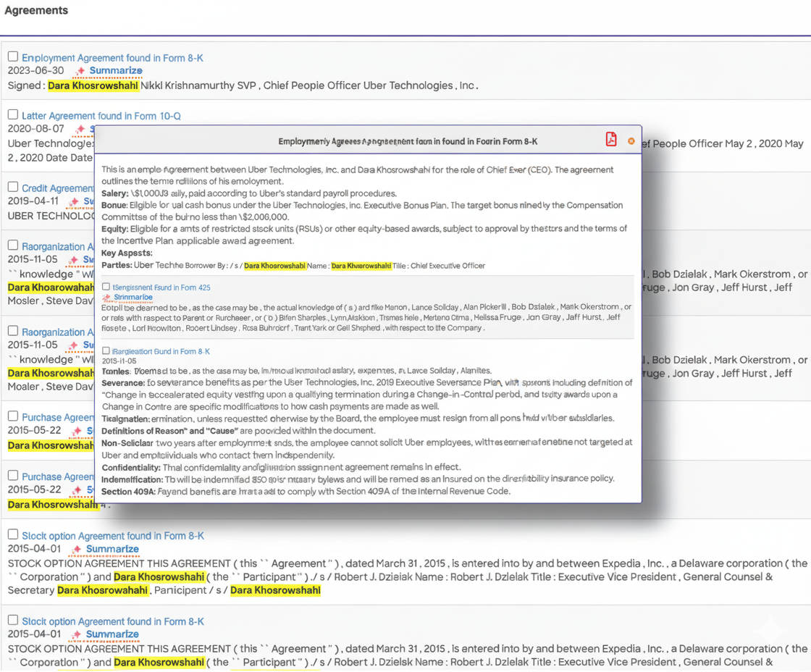Screen dimensions: 811x672
Task: Close the Employment Agreement summary dialog
Action: [x=631, y=142]
